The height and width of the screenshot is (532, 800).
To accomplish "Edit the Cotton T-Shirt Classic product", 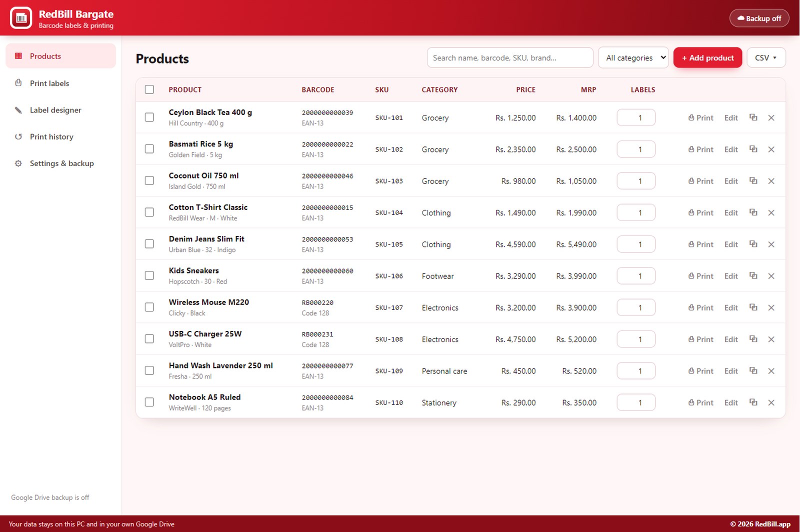I will (731, 212).
